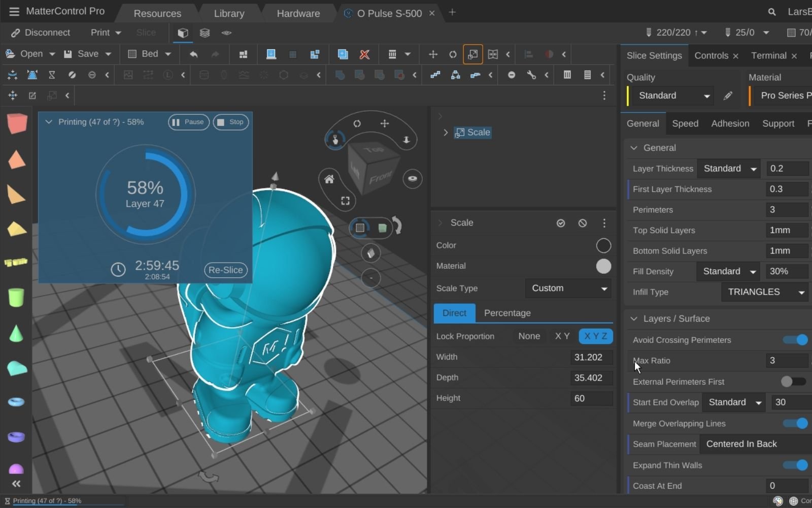Click the Undo arrow icon
This screenshot has width=812, height=508.
[x=193, y=54]
